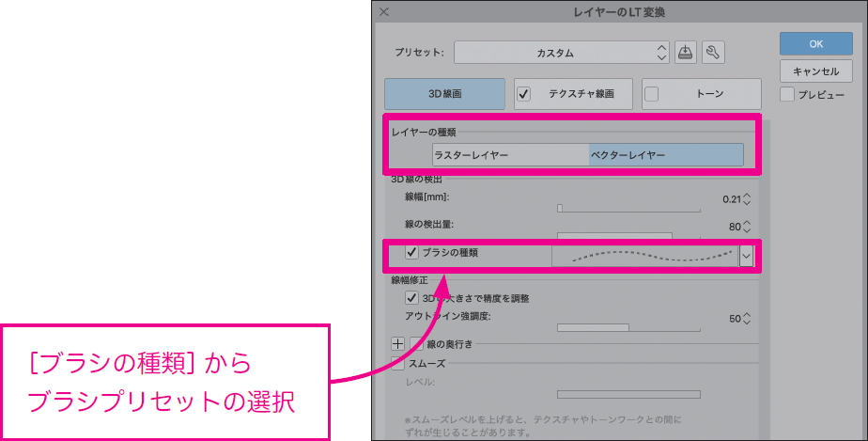Open the プリセット dropdown showing カスタム
This screenshot has width=868, height=441.
point(562,53)
